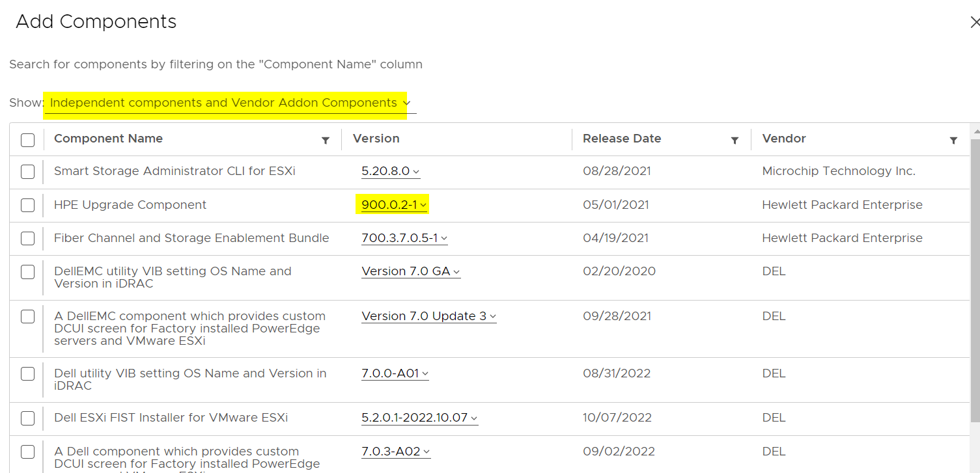Open version dropdown 5.20.8.0
The height and width of the screenshot is (473, 980).
(x=391, y=171)
